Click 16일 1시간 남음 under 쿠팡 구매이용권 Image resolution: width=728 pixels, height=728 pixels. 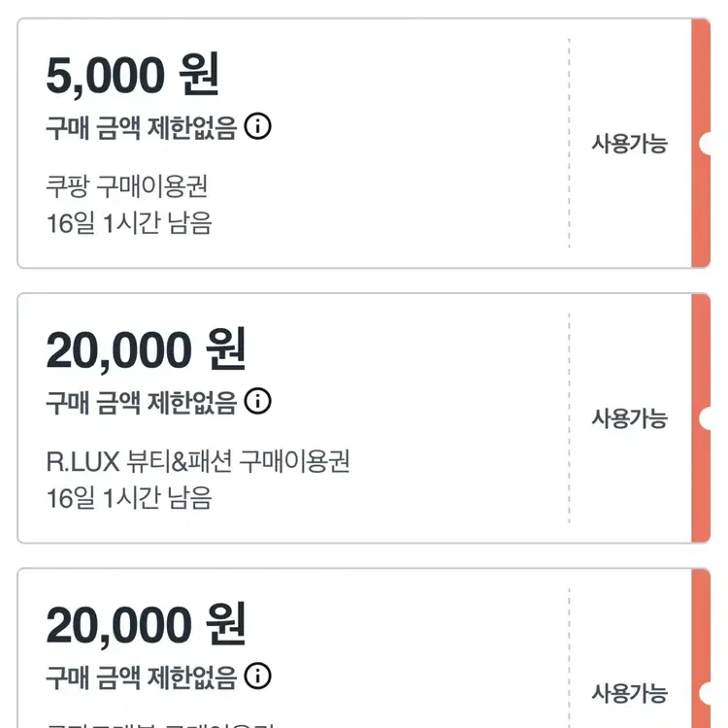(x=128, y=222)
